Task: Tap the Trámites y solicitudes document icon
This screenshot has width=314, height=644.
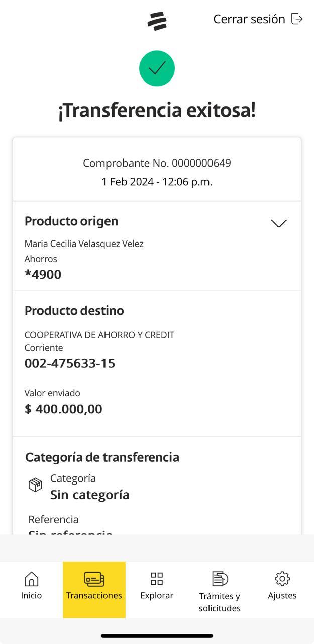Action: (x=220, y=579)
